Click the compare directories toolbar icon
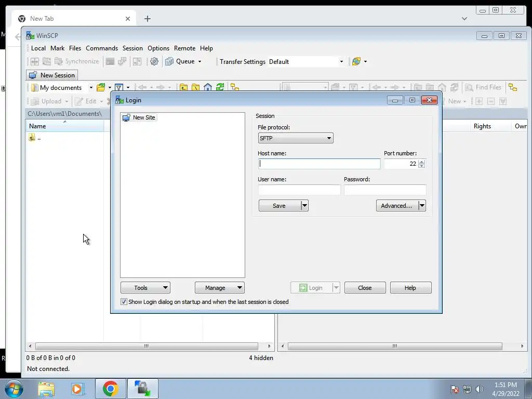 point(35,61)
